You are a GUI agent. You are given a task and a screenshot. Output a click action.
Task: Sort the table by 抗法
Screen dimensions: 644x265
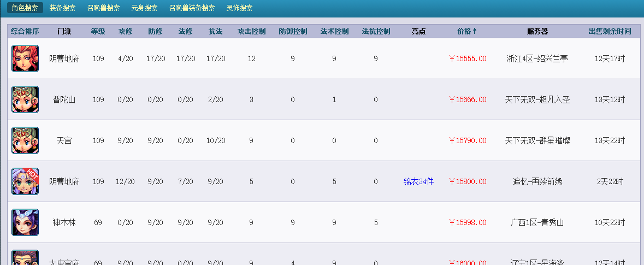click(x=215, y=32)
